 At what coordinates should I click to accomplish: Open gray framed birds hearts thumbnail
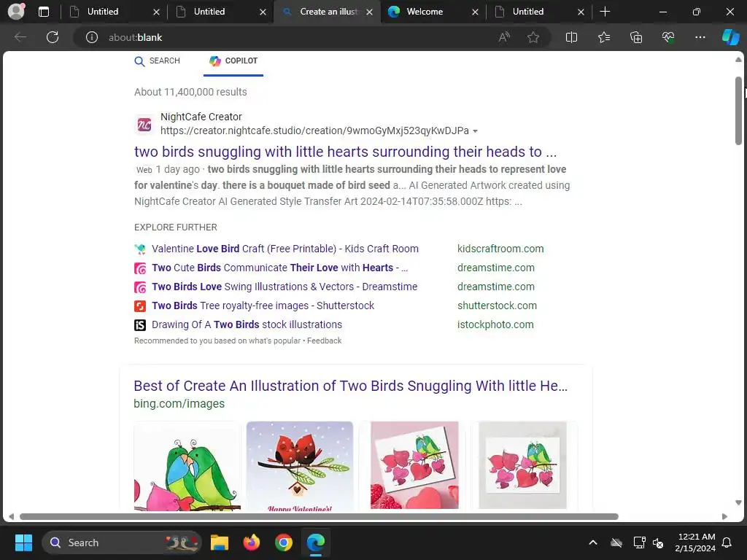(x=522, y=465)
